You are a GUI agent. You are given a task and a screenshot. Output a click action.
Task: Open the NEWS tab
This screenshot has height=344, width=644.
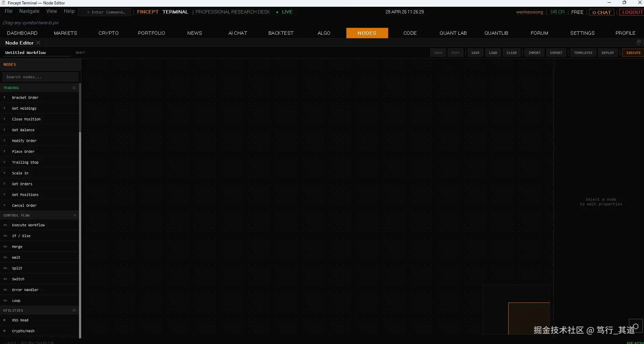[195, 33]
